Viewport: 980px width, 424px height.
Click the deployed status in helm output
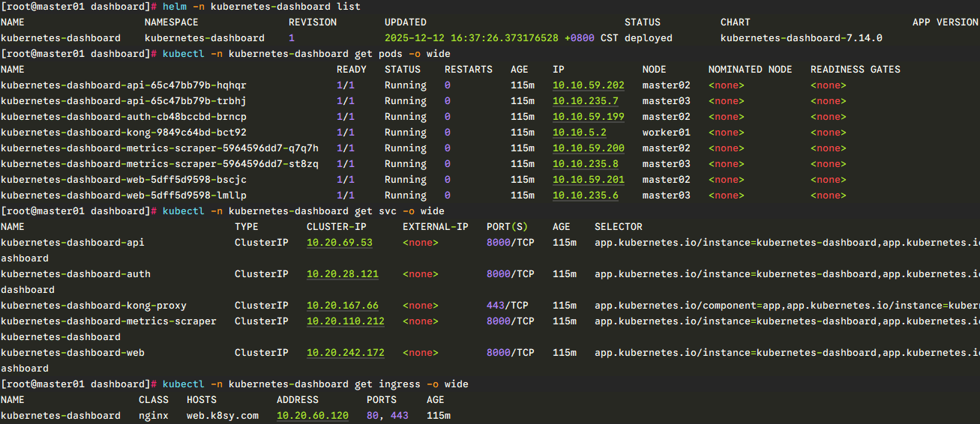pyautogui.click(x=648, y=38)
